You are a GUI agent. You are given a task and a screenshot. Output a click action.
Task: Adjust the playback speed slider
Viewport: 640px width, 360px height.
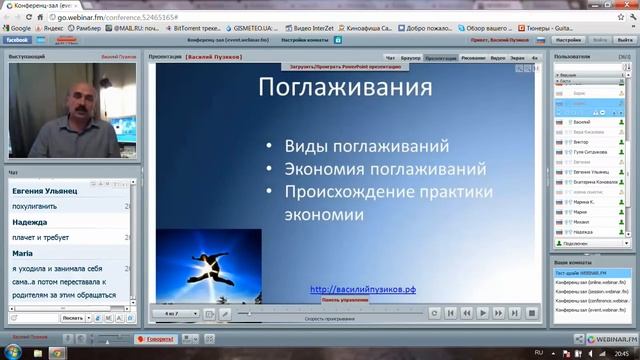point(330,313)
